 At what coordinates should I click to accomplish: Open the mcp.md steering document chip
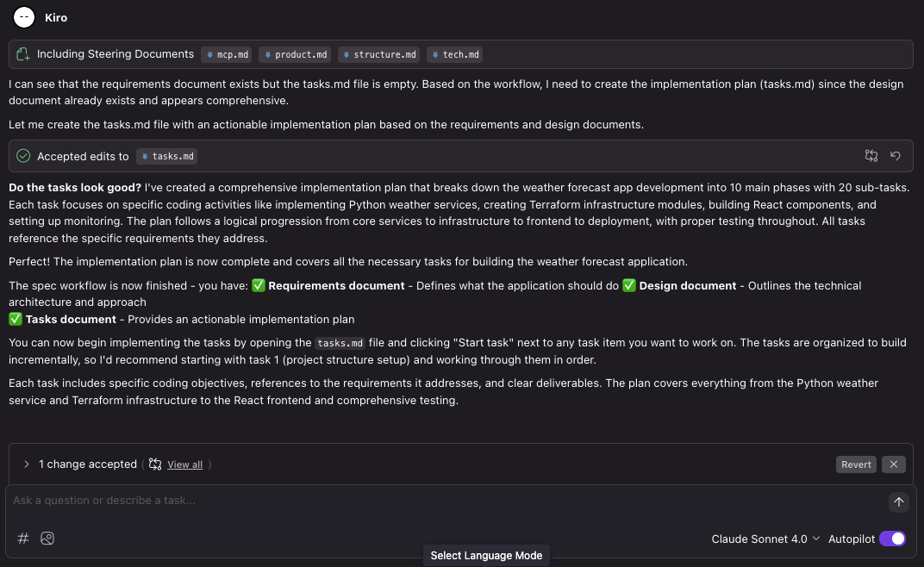(x=226, y=53)
